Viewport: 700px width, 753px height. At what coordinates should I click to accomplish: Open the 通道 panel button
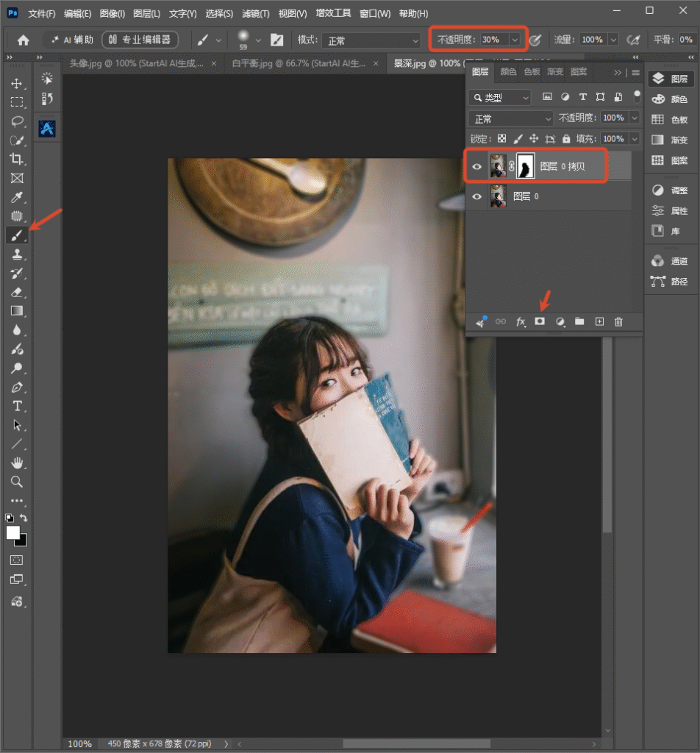point(671,261)
